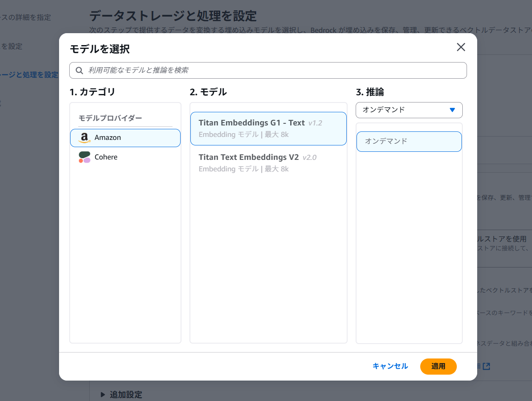This screenshot has height=401, width=532.
Task: Click the X icon to dismiss モデルを選択
Action: [x=461, y=47]
